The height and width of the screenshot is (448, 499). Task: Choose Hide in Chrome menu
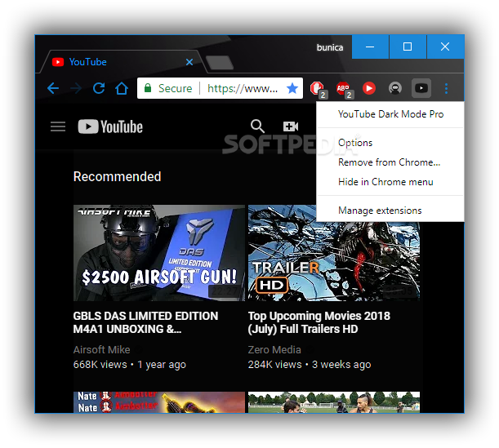tap(390, 182)
